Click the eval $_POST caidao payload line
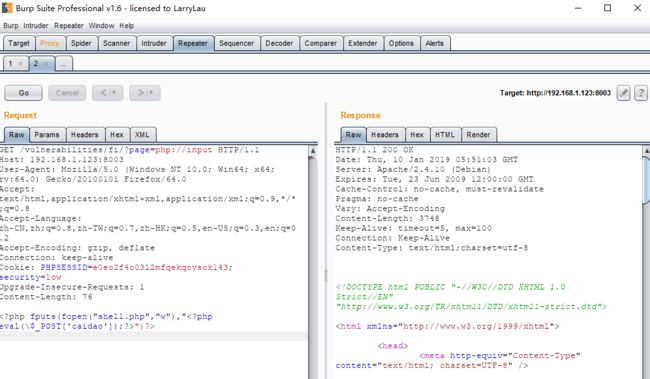The height and width of the screenshot is (379, 650). tap(78, 326)
